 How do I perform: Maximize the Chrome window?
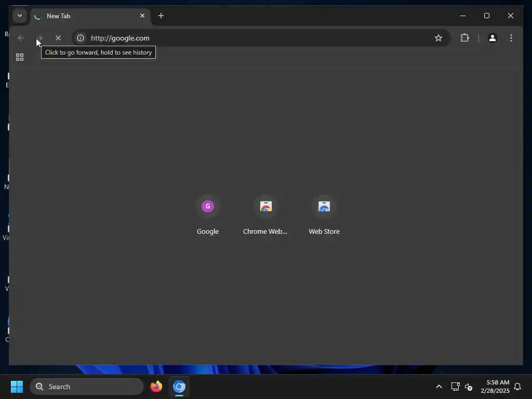tap(486, 16)
